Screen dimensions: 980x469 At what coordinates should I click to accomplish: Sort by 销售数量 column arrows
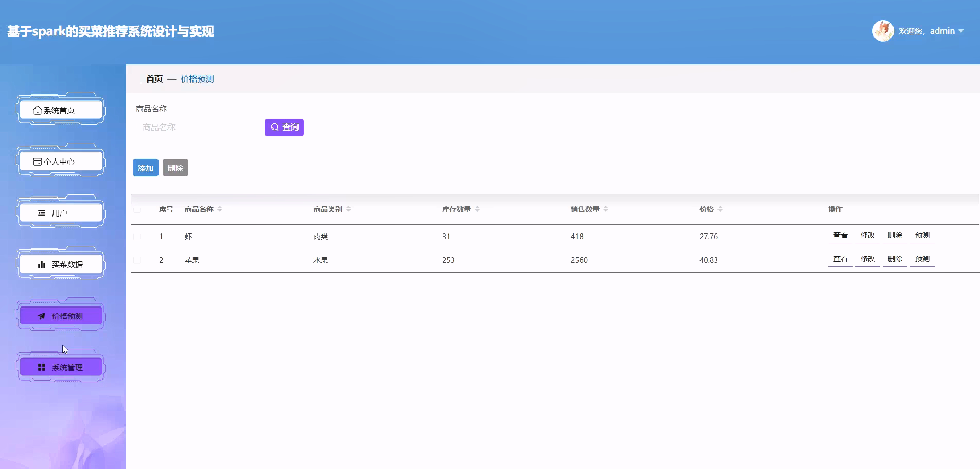click(x=606, y=209)
